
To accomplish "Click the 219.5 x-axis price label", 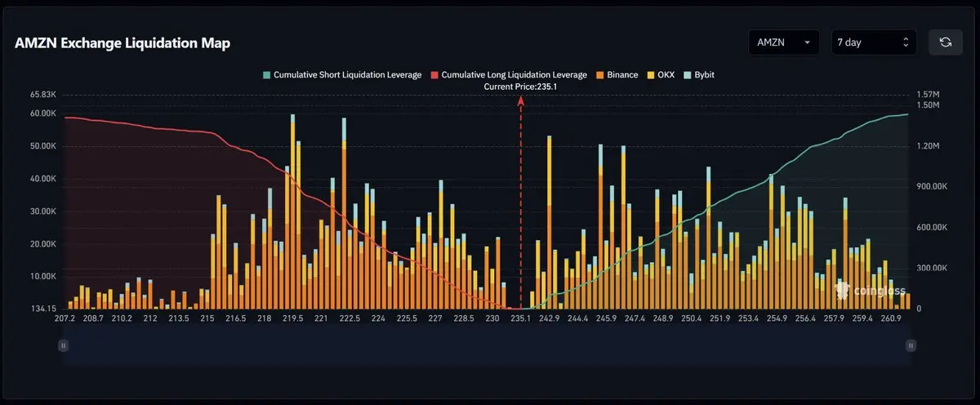I will coord(292,319).
